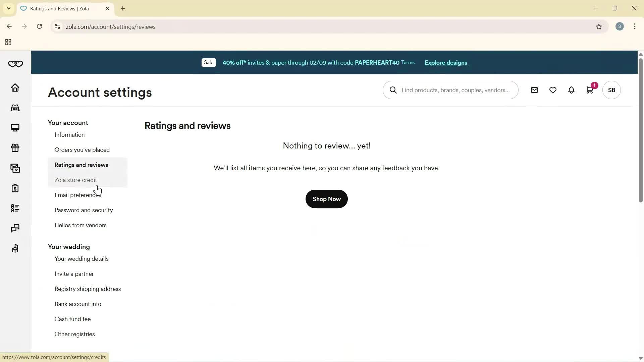Open the Explore designs link

(x=445, y=63)
